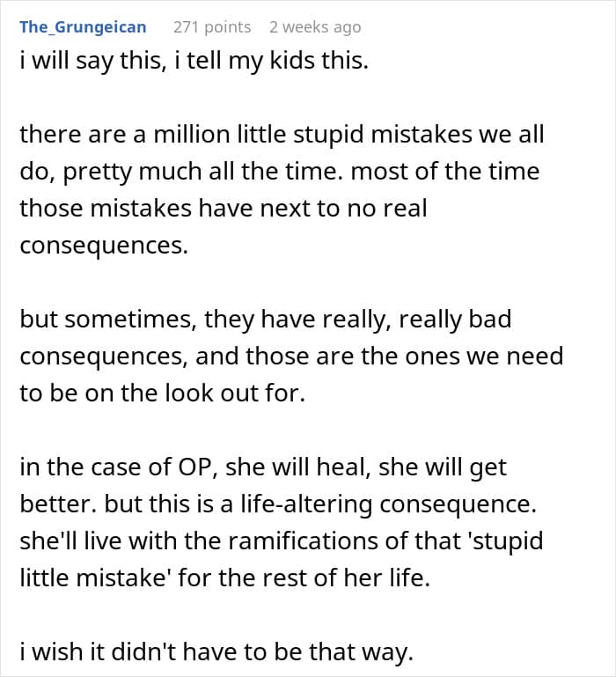Click the phrase 'life-altering consequence'
The width and height of the screenshot is (616, 677).
coord(387,504)
